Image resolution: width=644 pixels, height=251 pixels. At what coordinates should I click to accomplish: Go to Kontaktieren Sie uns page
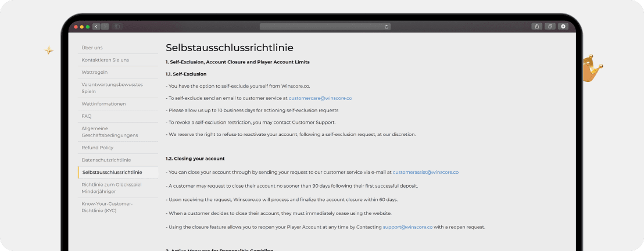coord(105,60)
